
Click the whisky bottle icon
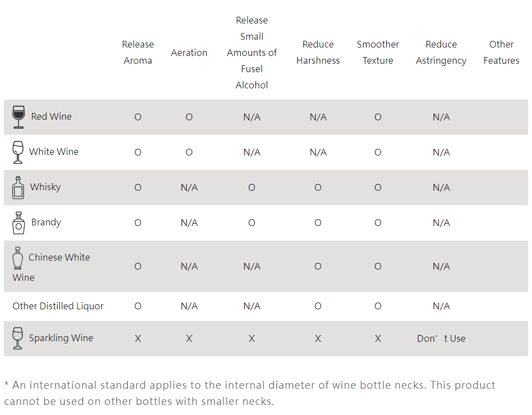(x=18, y=188)
